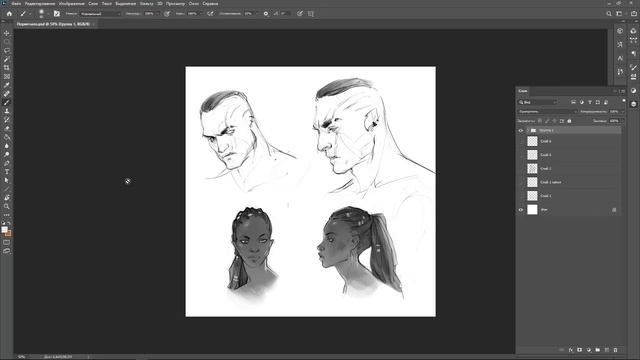Open the Layers panel options menu

[x=623, y=91]
